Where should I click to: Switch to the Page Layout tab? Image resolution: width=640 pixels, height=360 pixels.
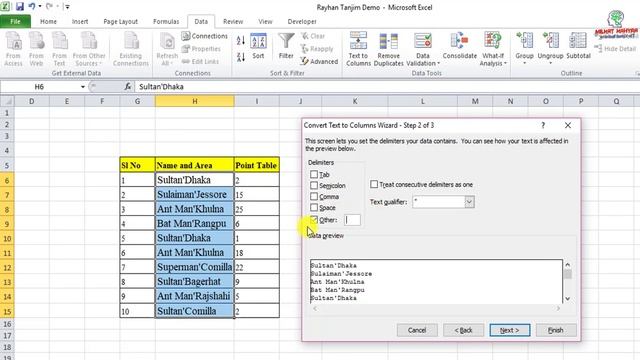pyautogui.click(x=120, y=22)
